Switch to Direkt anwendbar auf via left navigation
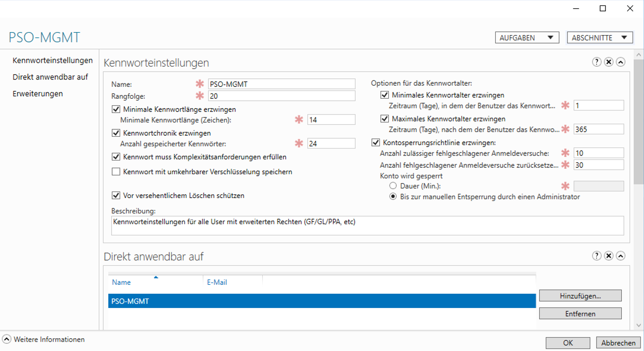Viewport: 644px width, 351px height. point(49,77)
